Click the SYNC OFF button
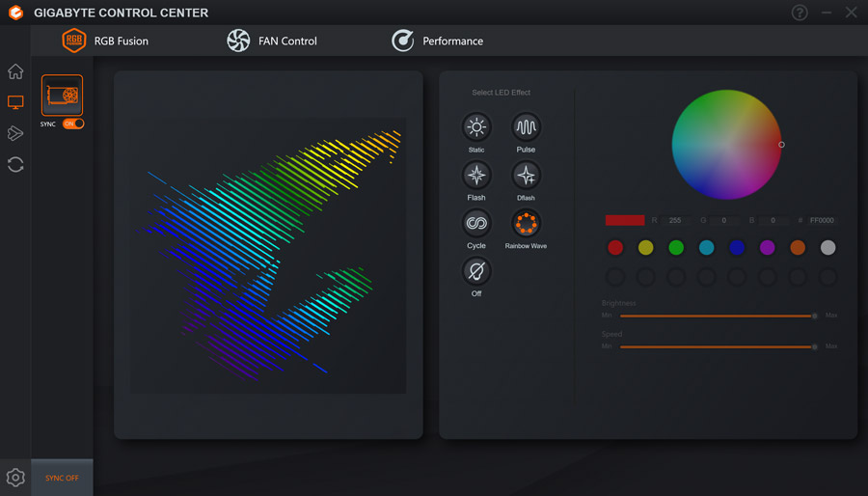This screenshot has width=868, height=496. [62, 478]
